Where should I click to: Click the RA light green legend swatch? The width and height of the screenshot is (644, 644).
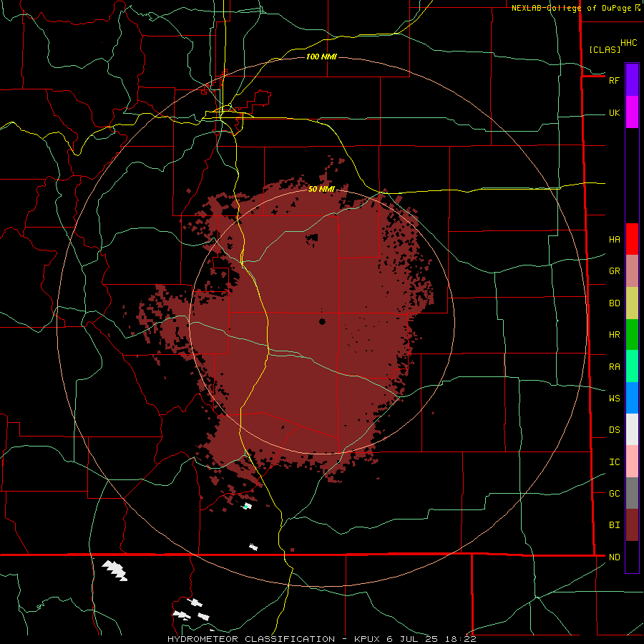tap(632, 366)
